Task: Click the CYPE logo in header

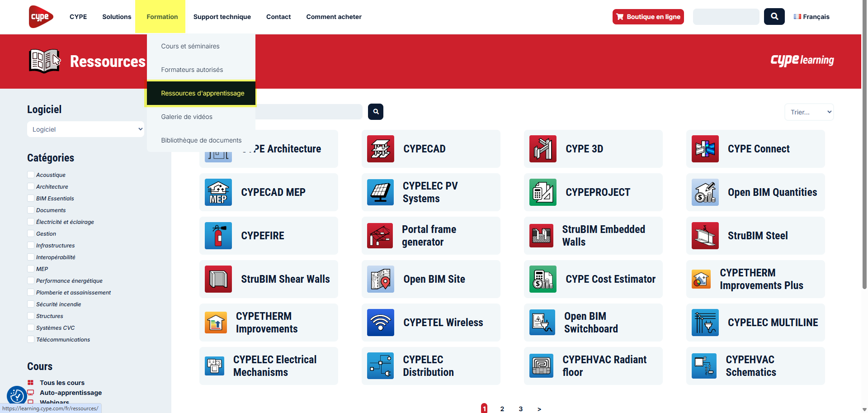Action: tap(41, 17)
